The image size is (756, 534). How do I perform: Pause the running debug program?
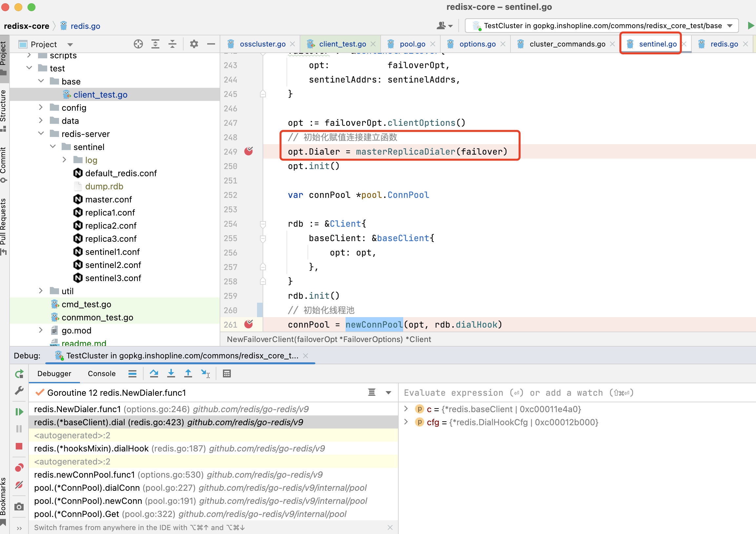point(19,429)
